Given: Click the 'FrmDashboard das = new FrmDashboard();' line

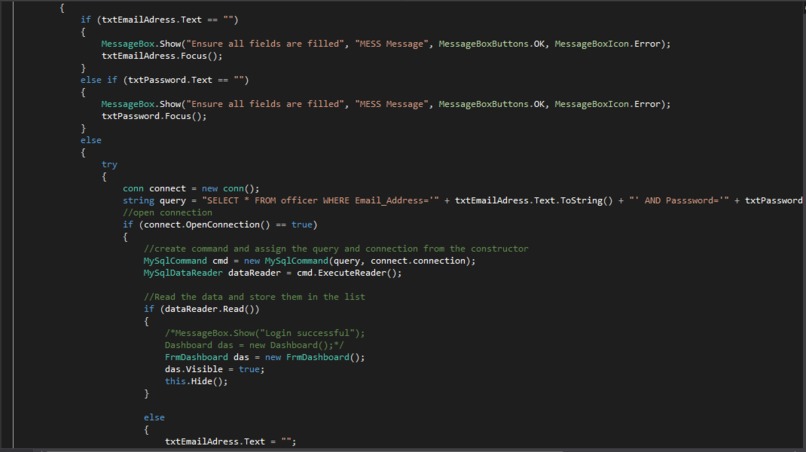Looking at the screenshot, I should [x=265, y=357].
